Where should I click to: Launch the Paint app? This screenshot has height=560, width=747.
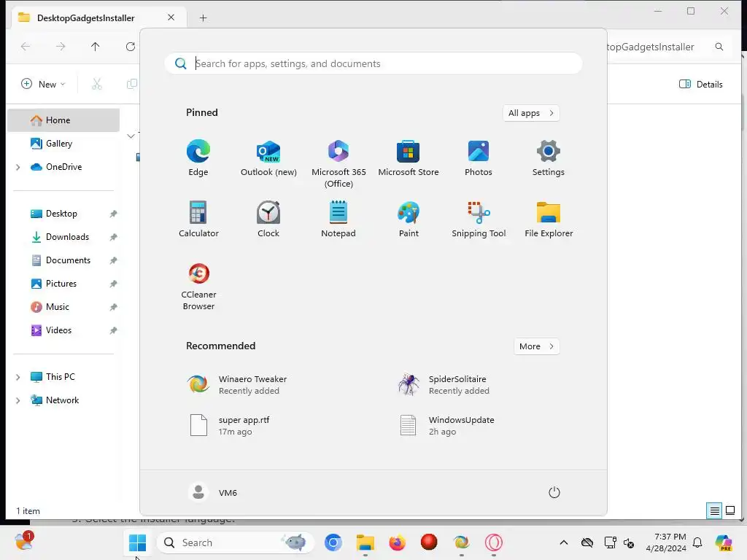pyautogui.click(x=409, y=219)
